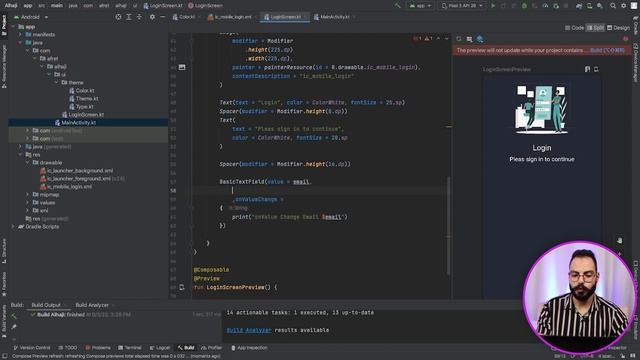The height and width of the screenshot is (360, 640).
Task: Switch editor to Code view mode
Action: (x=575, y=28)
